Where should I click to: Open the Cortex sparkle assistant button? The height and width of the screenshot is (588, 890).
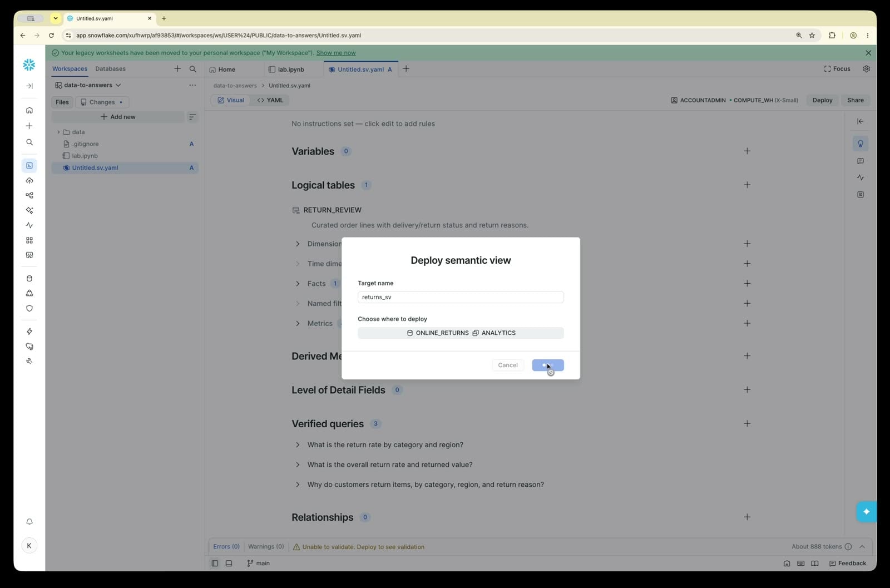tap(866, 512)
